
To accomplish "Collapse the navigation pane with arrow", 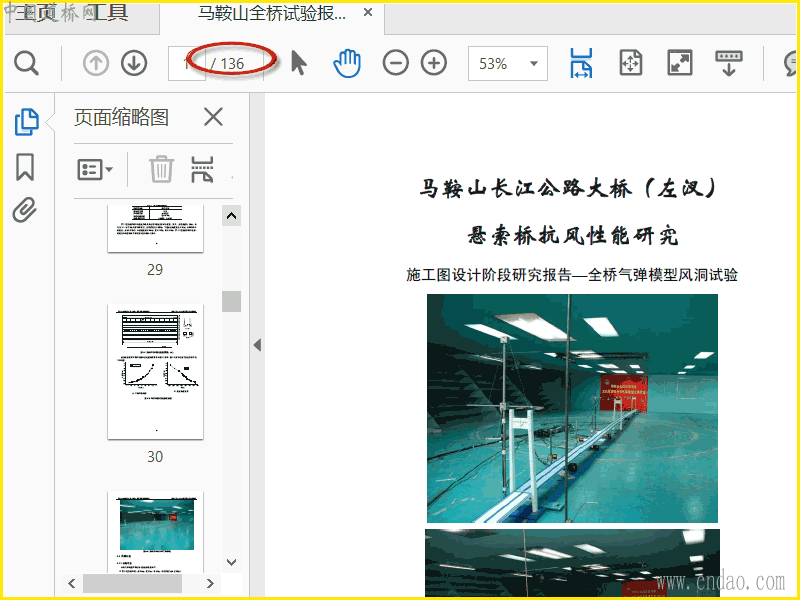I will pyautogui.click(x=257, y=345).
